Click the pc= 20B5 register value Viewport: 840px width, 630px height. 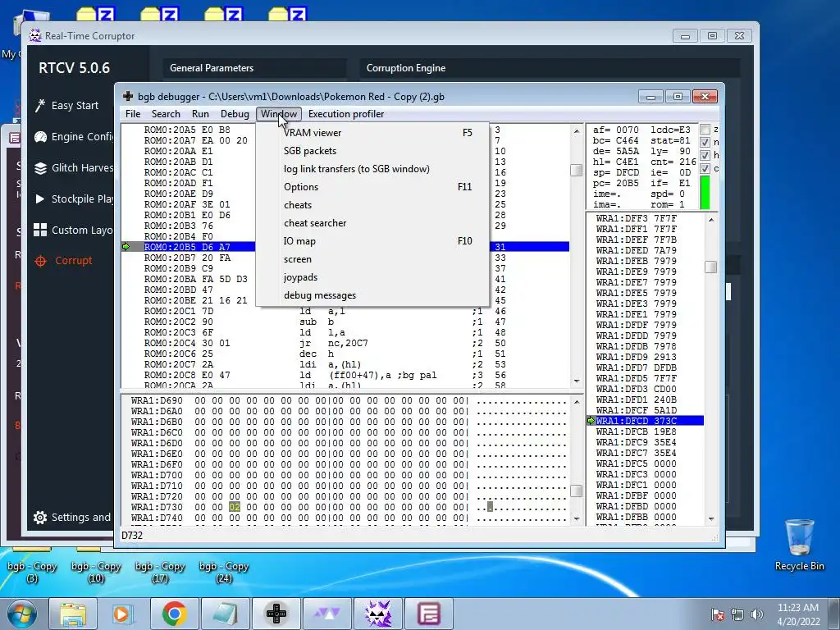pos(615,183)
